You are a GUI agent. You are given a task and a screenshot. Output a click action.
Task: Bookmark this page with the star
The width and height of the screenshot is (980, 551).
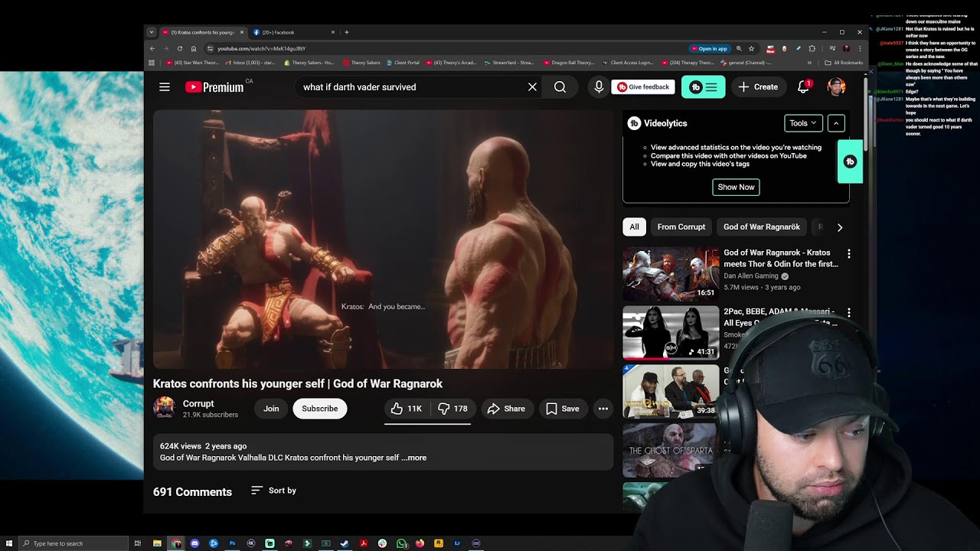(x=751, y=49)
